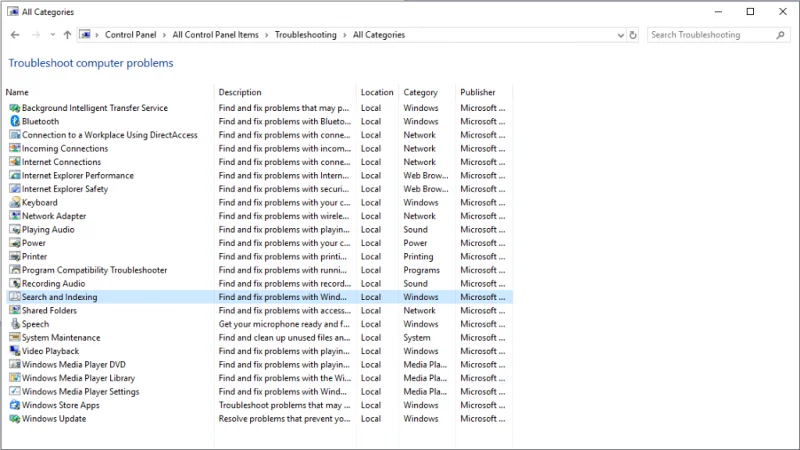The image size is (800, 450).
Task: Click the Windows Media Player Library icon
Action: click(15, 378)
